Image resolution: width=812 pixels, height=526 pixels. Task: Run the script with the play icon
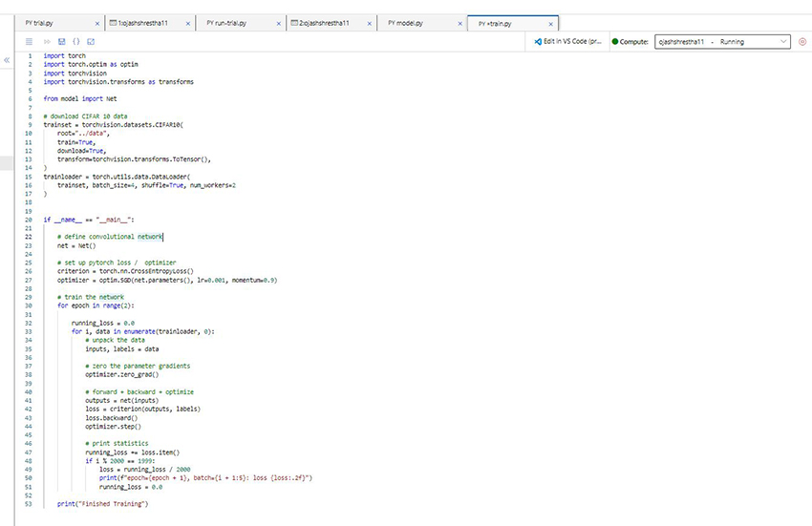tap(45, 42)
